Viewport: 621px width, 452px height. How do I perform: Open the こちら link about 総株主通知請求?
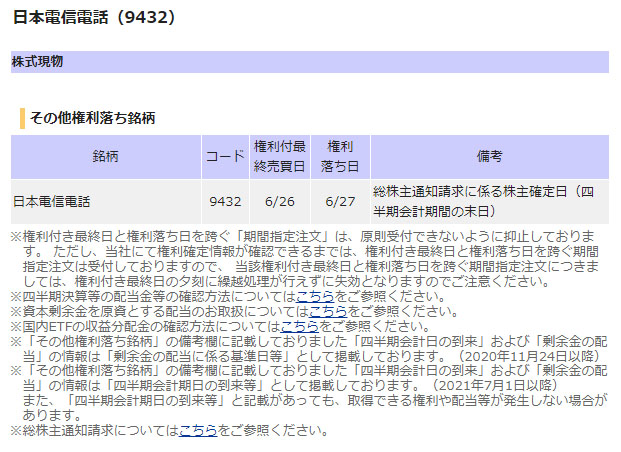pos(198,431)
